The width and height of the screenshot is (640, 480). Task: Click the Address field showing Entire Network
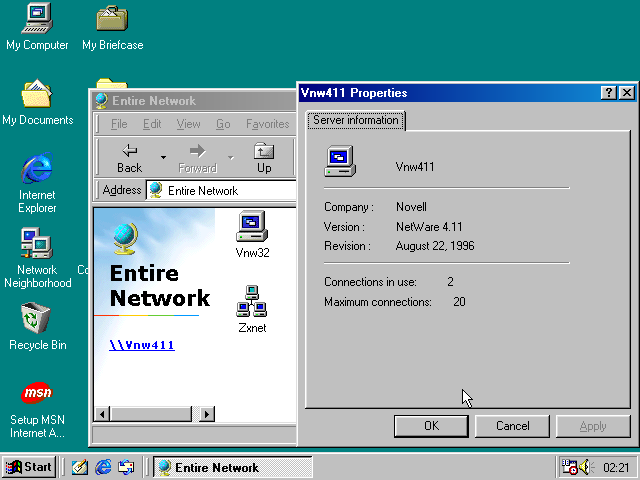pyautogui.click(x=221, y=191)
